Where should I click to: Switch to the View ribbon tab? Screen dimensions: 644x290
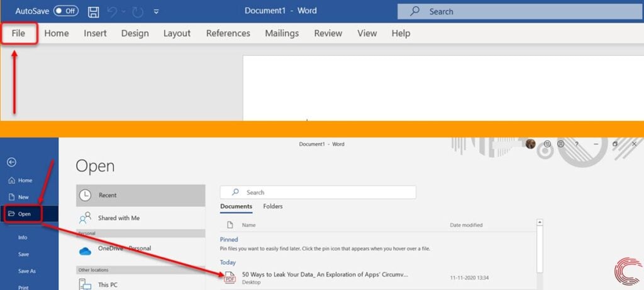pos(367,33)
